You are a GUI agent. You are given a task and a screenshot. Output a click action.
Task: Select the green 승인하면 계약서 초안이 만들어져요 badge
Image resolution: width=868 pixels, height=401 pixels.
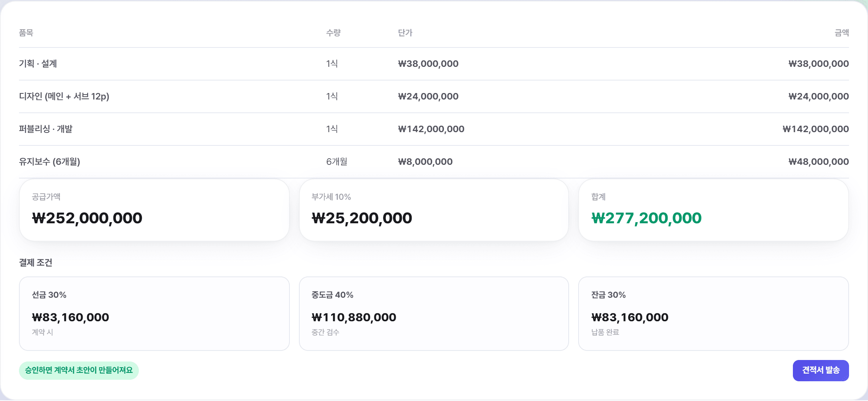(x=79, y=370)
